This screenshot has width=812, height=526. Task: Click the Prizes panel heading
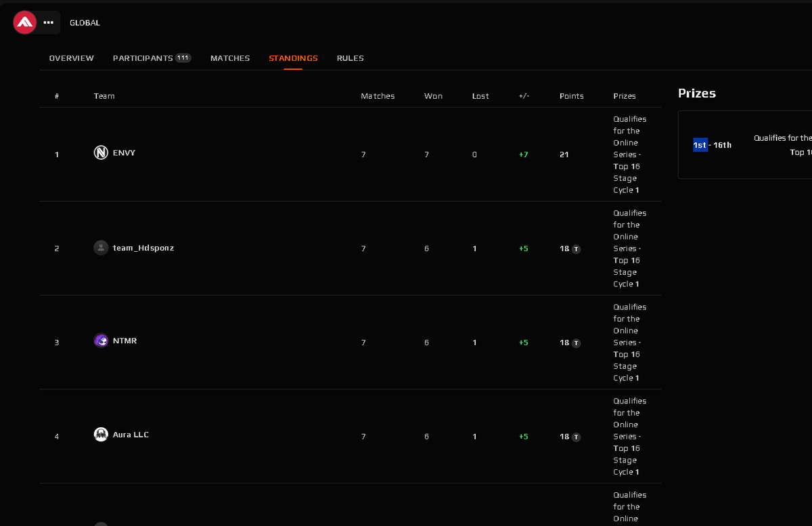click(697, 93)
